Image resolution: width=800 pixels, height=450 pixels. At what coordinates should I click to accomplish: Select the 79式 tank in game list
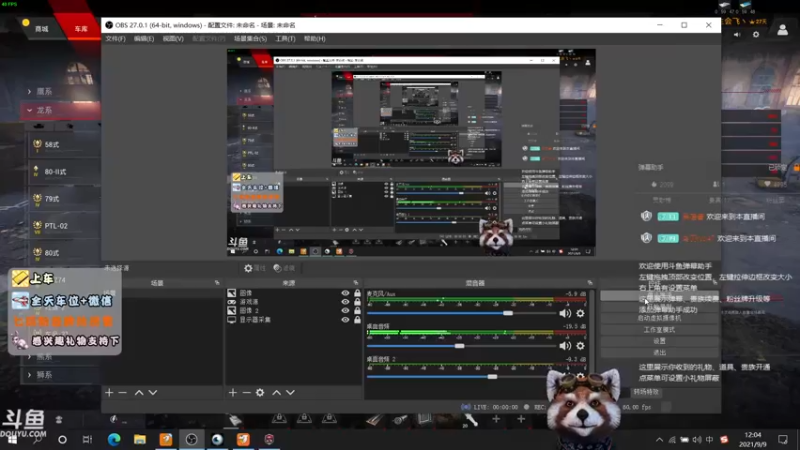click(x=64, y=199)
